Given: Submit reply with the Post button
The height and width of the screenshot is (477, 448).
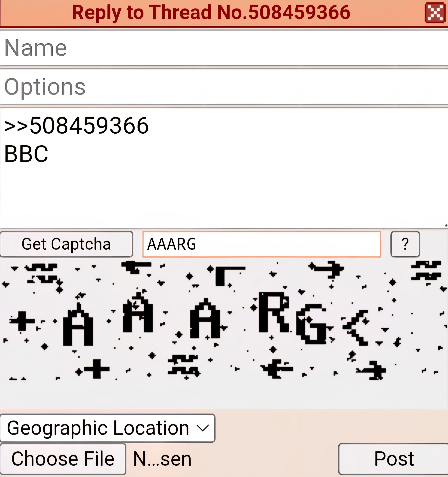Looking at the screenshot, I should point(393,459).
